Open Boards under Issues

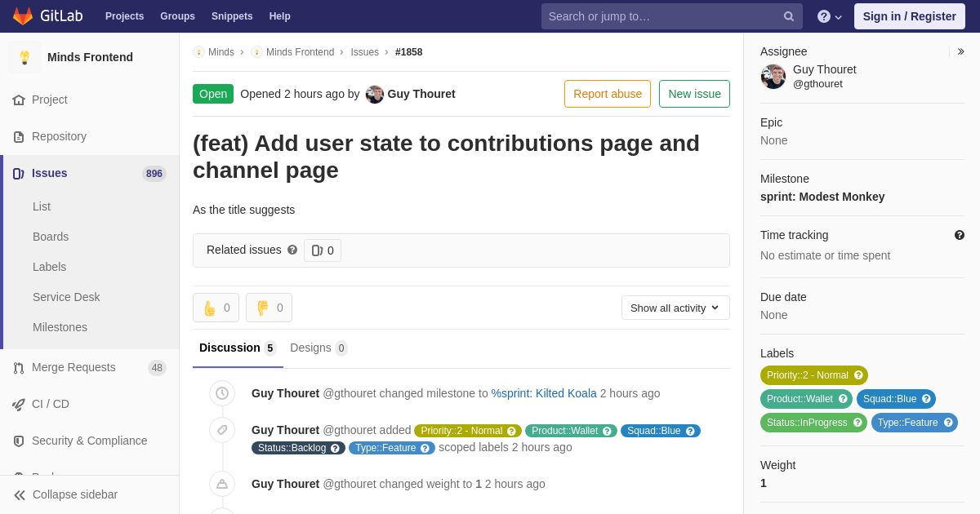tap(51, 237)
